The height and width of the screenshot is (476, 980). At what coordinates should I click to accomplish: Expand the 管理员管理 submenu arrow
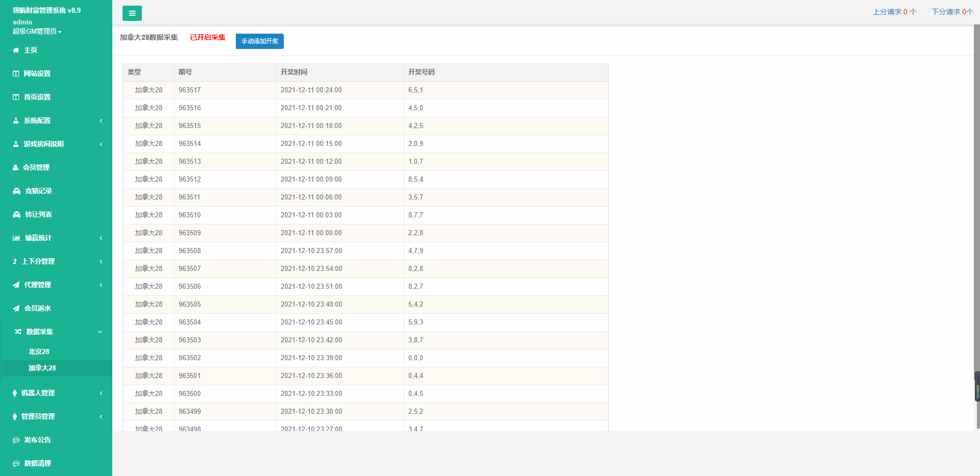101,416
